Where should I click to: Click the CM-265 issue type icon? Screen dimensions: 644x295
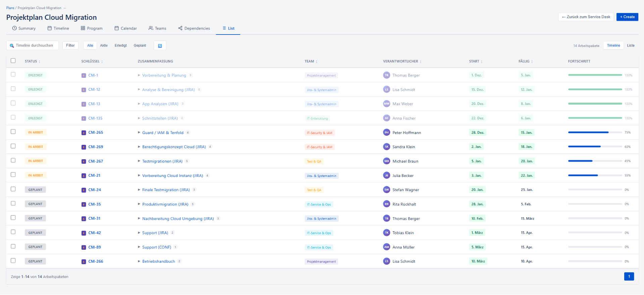coord(84,133)
